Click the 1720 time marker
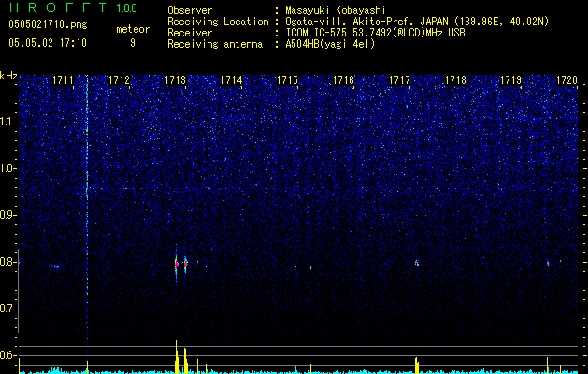The height and width of the screenshot is (374, 588). [566, 80]
